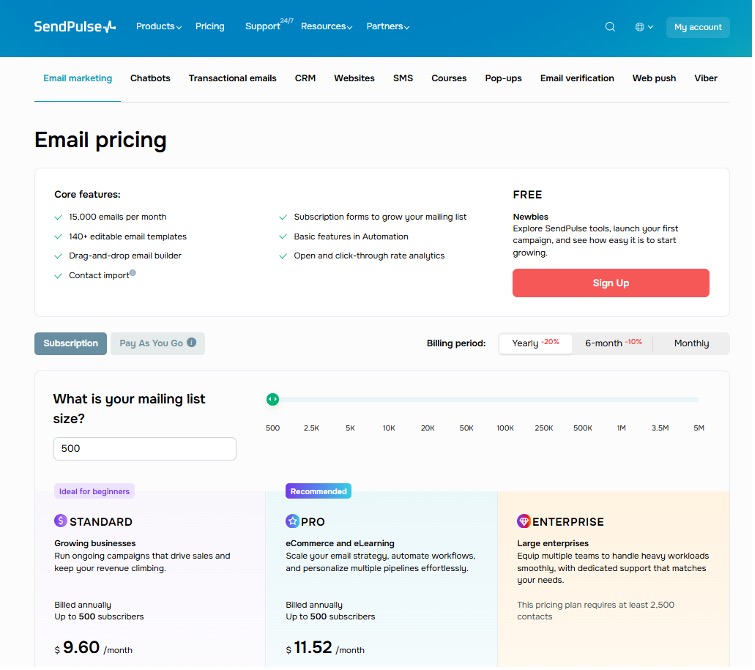Choose 6-month billing period
The width and height of the screenshot is (755, 670).
click(615, 344)
